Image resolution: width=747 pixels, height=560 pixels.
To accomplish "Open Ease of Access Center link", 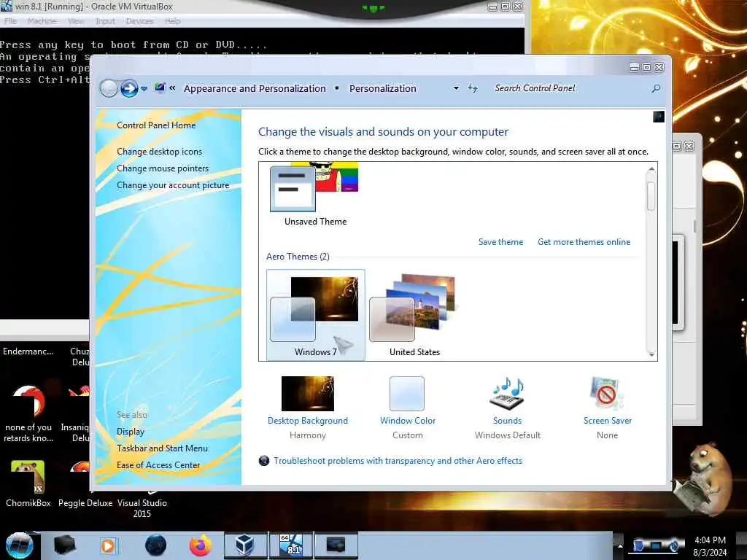I will point(158,465).
